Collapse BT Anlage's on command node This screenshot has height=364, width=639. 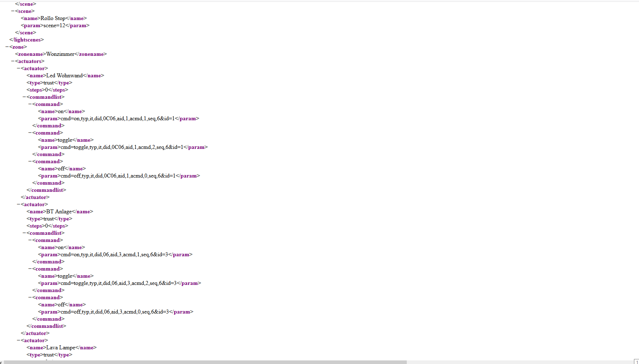coord(30,240)
